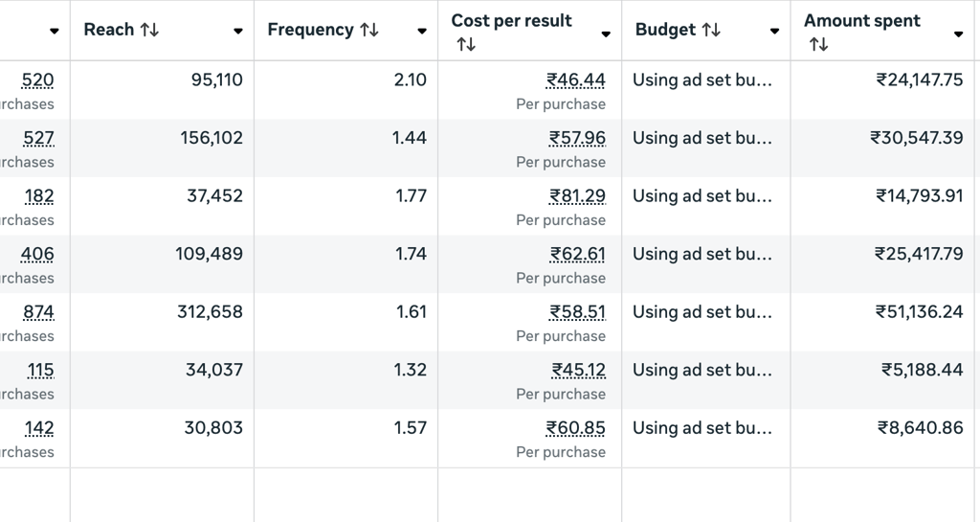Click the 874 purchases result link
Viewport: 980px width, 522px height.
tap(38, 312)
